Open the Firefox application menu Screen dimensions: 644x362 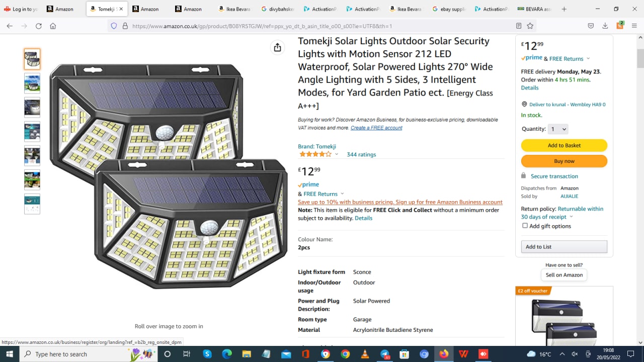pyautogui.click(x=634, y=26)
